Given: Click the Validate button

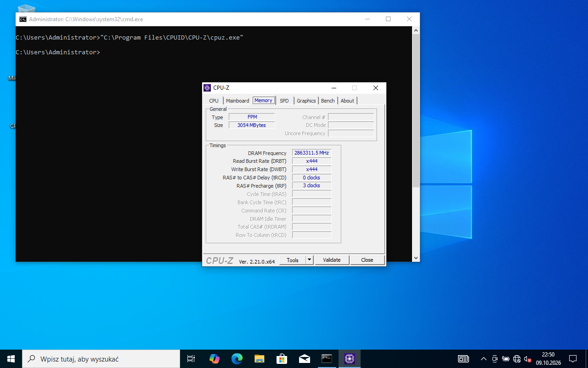Looking at the screenshot, I should [332, 260].
